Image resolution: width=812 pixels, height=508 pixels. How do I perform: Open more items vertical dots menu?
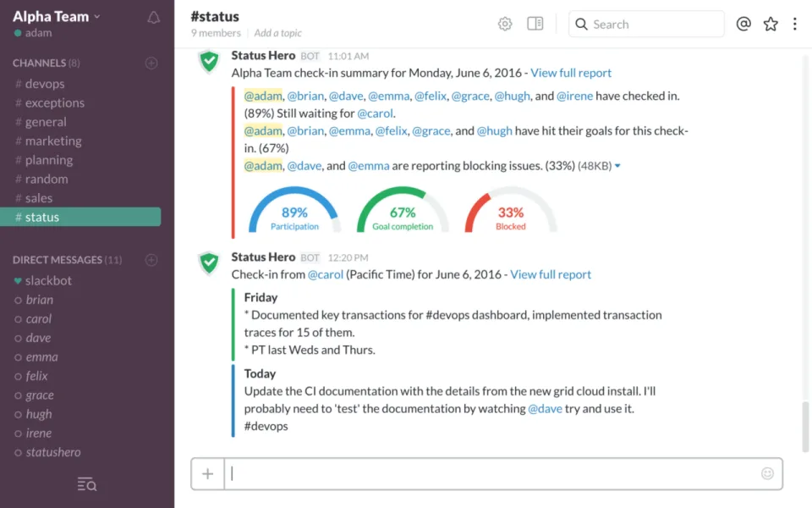pos(795,24)
